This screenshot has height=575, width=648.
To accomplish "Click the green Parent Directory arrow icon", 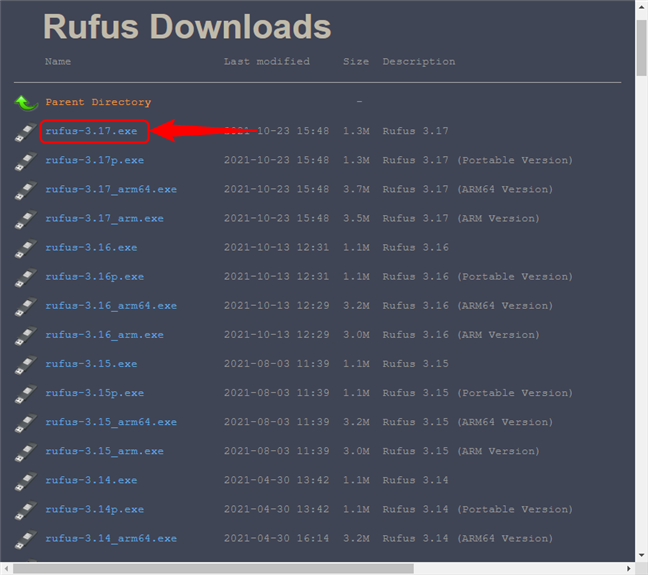I will [x=26, y=103].
